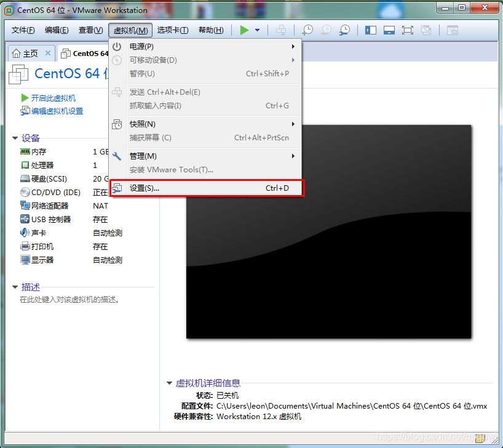
Task: Select the 处理器 device row
Action: pos(64,165)
